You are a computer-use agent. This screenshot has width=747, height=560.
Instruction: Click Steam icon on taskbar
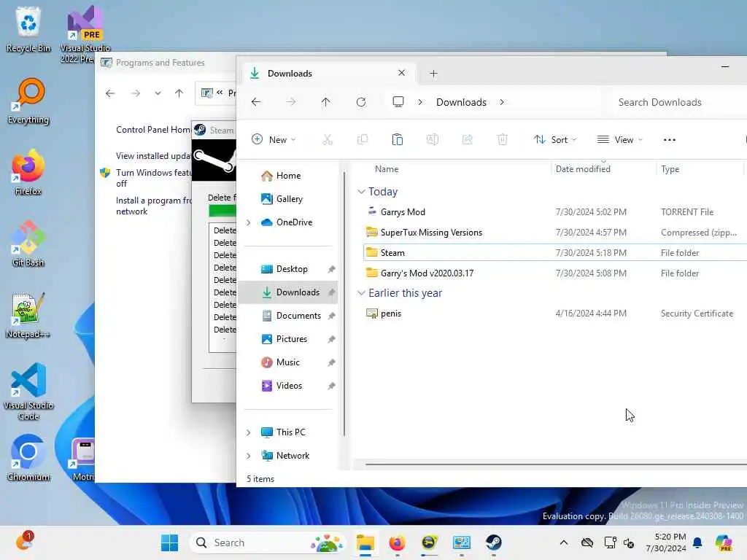(x=494, y=542)
